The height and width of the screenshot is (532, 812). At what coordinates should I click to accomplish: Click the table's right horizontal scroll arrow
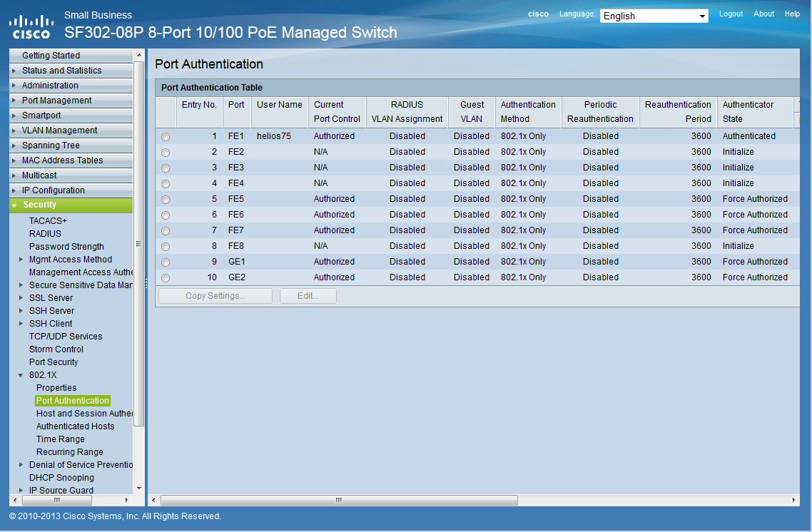(795, 501)
